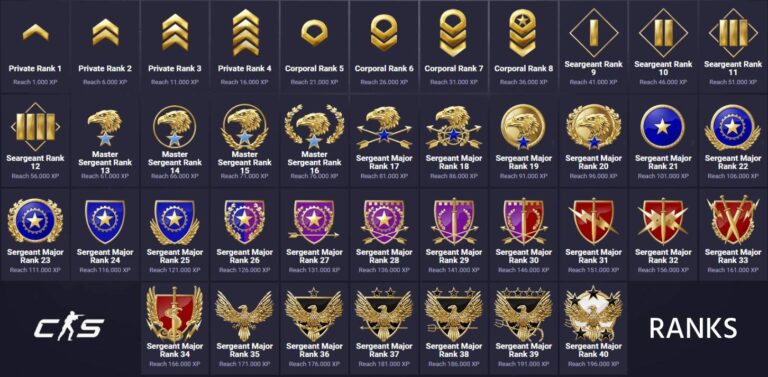
Task: Click the Sergeant Major Rank 34 red winged badge
Action: click(x=174, y=313)
